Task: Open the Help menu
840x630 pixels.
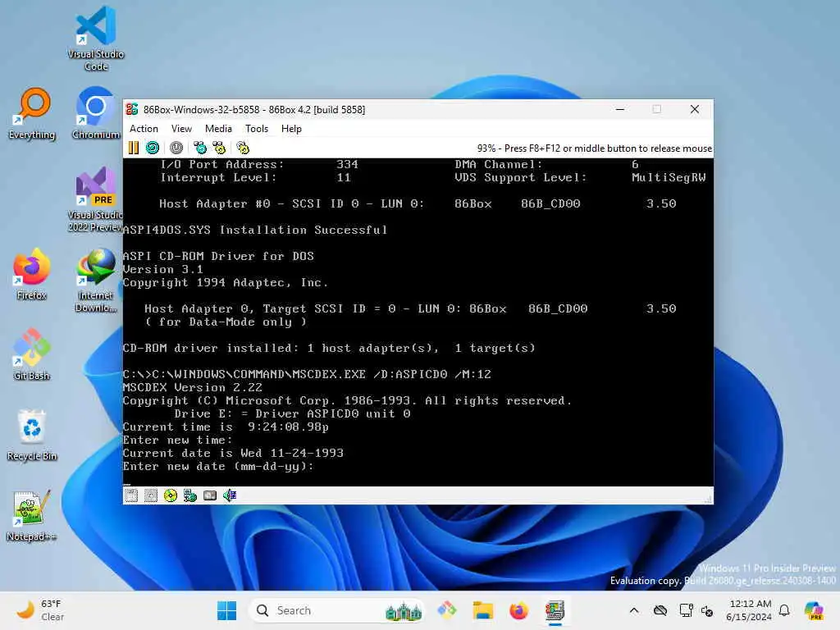Action: 291,129
